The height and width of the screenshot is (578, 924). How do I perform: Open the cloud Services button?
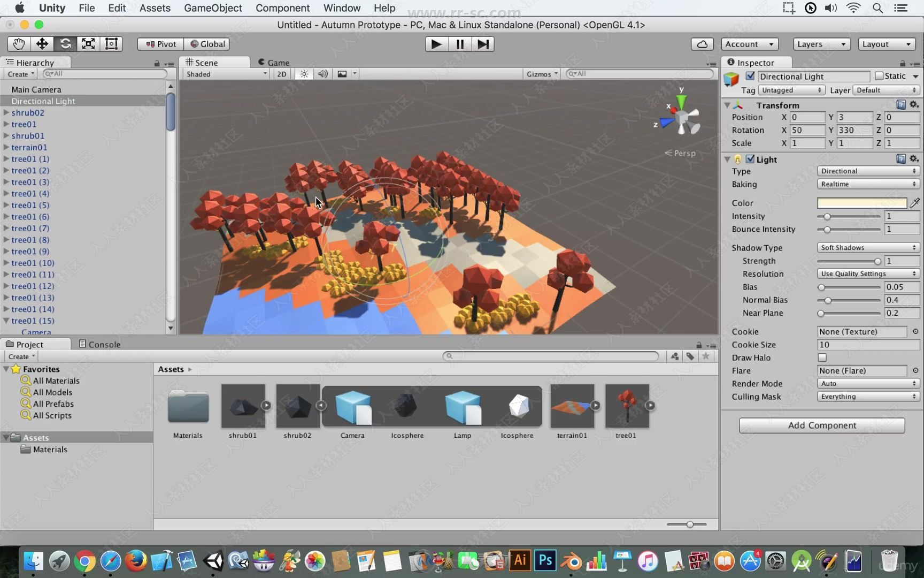click(702, 44)
